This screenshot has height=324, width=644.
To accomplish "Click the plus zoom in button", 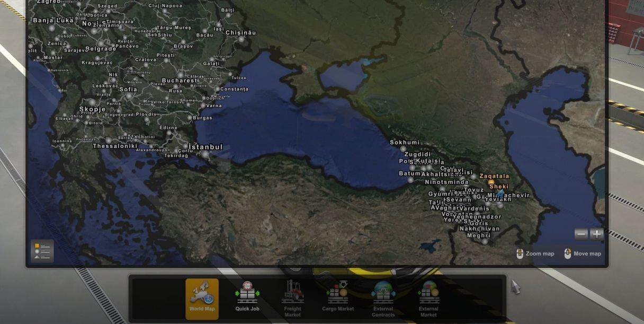I will point(597,234).
